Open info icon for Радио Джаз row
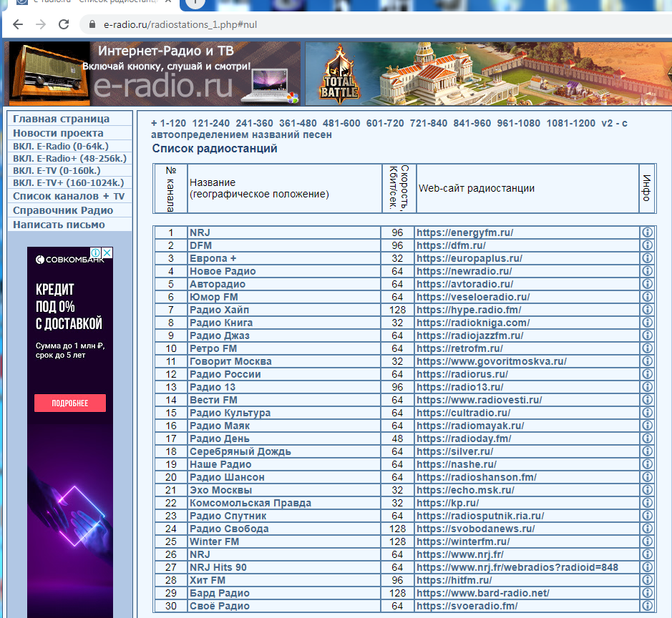Viewport: 672px width, 618px height. coord(647,335)
